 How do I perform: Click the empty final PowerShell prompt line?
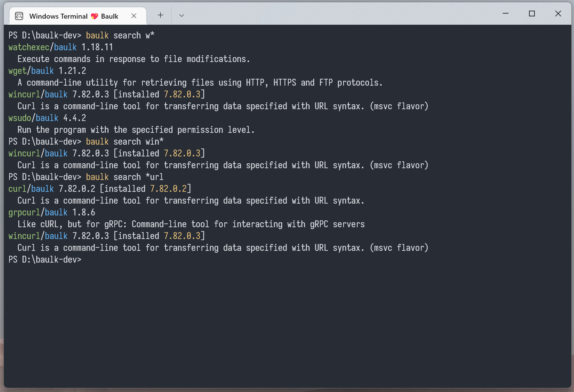pyautogui.click(x=45, y=260)
